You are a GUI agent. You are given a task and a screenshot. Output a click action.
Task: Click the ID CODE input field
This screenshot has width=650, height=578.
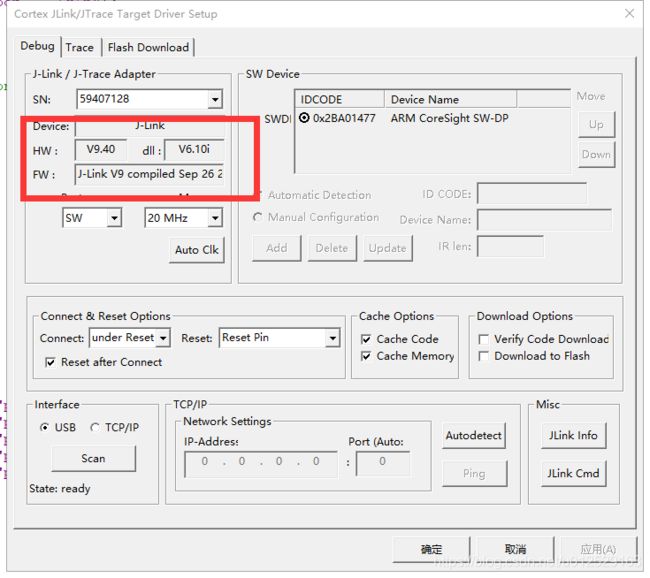(x=532, y=193)
